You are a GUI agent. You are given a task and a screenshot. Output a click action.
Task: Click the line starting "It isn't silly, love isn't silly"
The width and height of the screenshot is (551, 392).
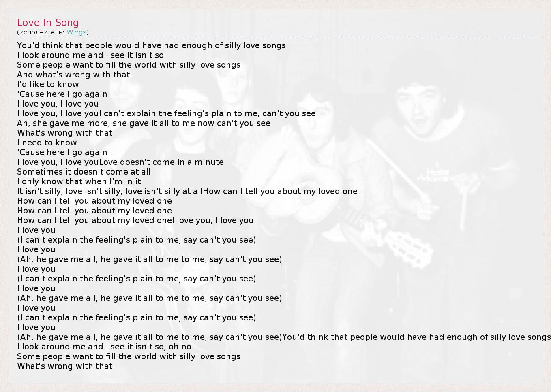click(x=187, y=191)
